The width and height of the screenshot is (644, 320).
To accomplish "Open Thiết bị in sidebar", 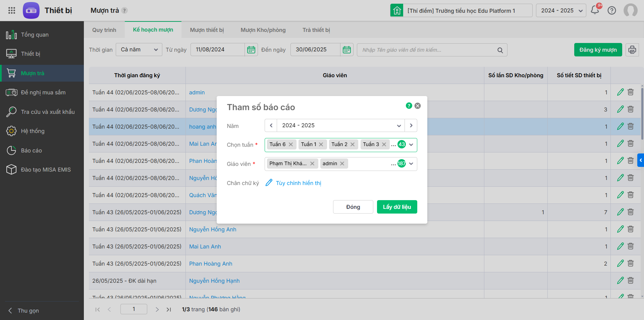I will point(42,54).
